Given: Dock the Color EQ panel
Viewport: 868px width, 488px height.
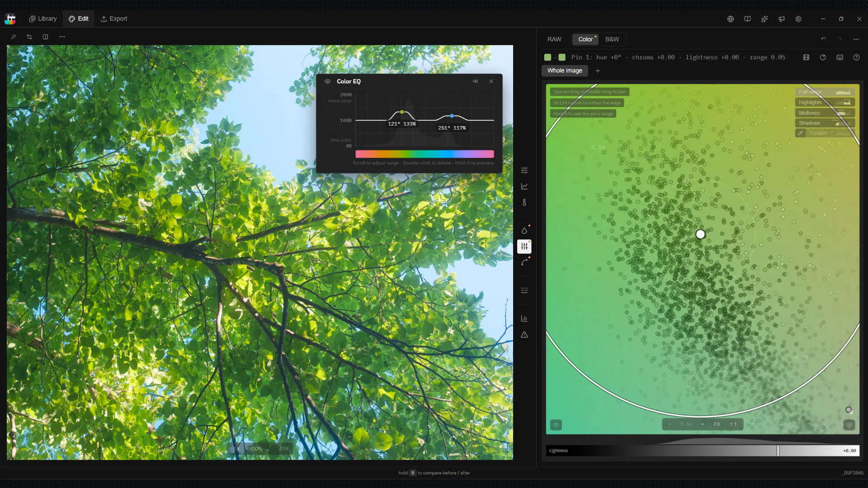Looking at the screenshot, I should click(475, 81).
